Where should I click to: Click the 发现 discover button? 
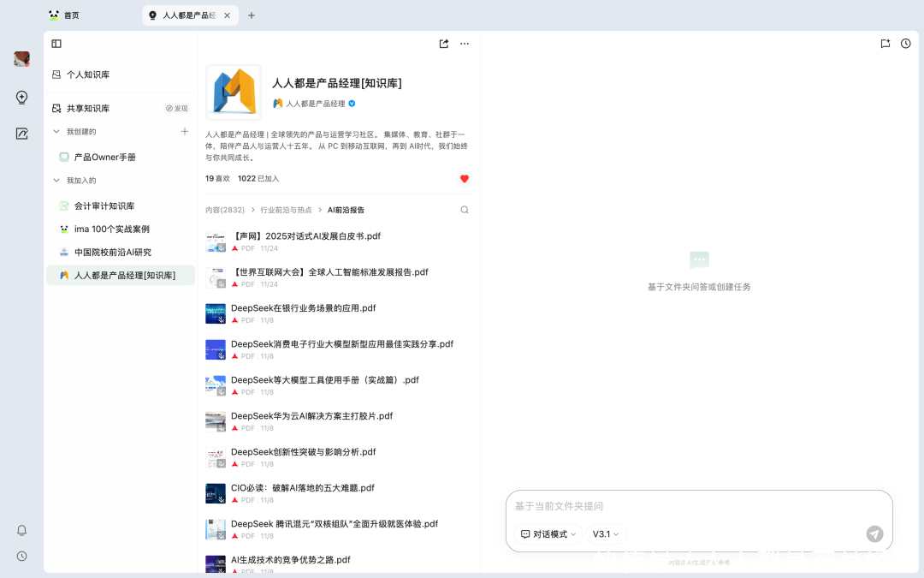pyautogui.click(x=176, y=109)
